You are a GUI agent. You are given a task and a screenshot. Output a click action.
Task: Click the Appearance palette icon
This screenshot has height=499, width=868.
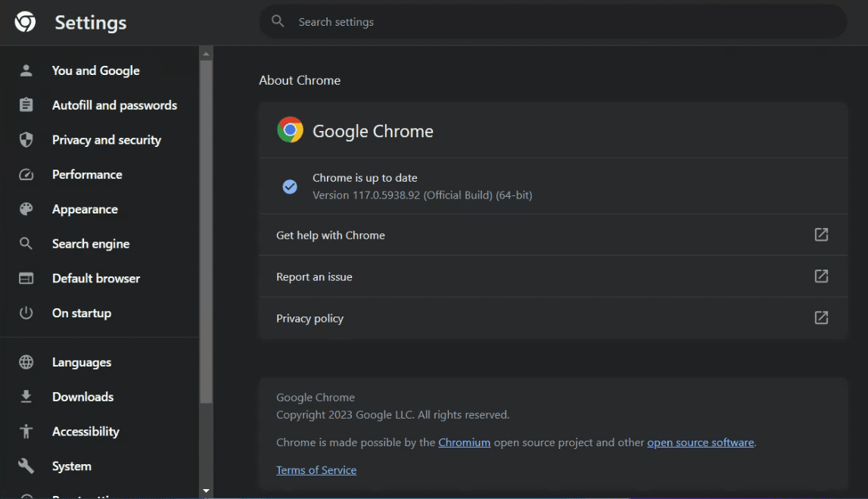[x=26, y=209]
